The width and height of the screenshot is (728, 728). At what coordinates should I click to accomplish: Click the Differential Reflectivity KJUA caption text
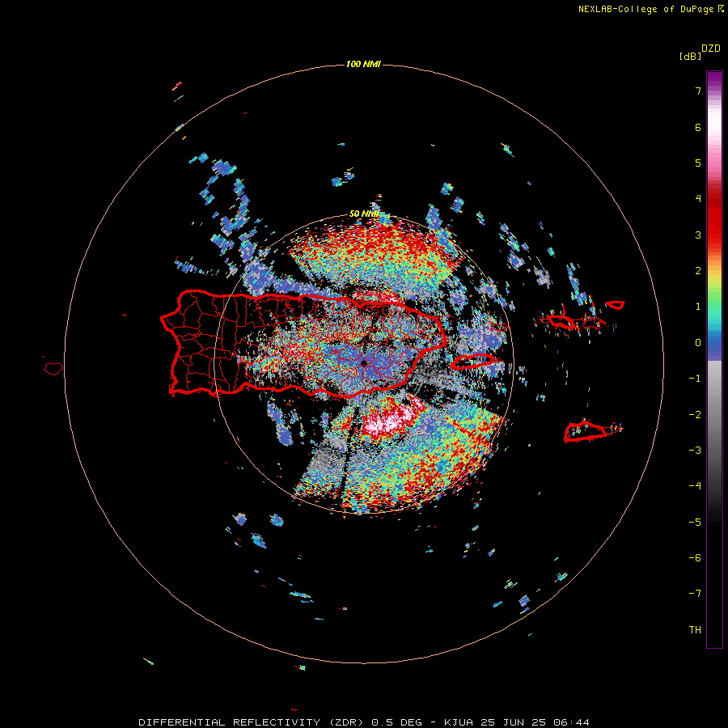[364, 722]
